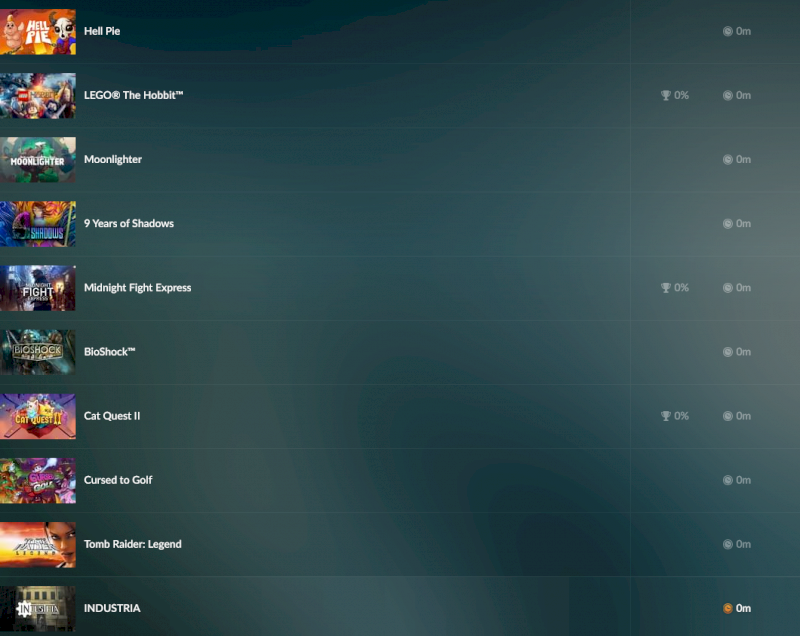Open the INDUSTRIA game thumbnail

[38, 608]
